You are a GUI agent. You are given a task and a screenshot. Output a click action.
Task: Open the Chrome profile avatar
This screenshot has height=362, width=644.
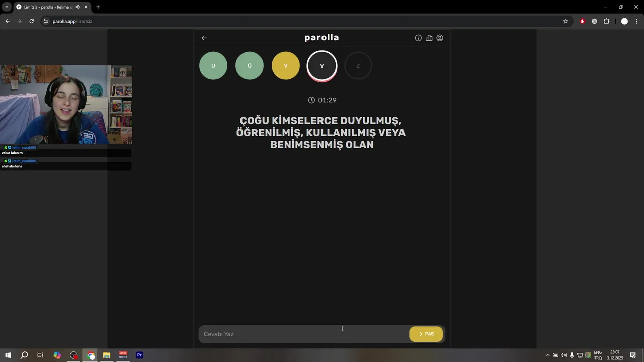(x=624, y=21)
